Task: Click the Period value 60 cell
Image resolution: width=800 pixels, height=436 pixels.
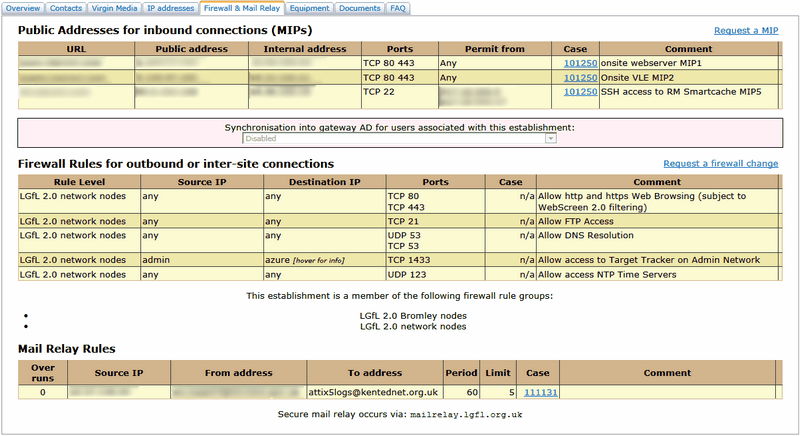Action: click(461, 392)
